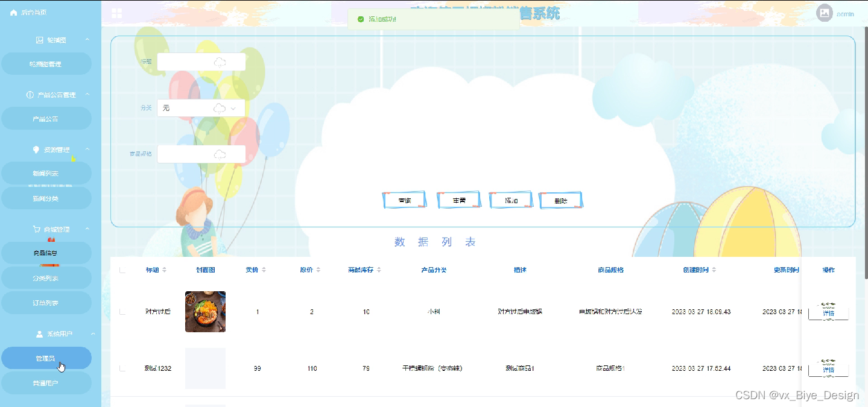Open 详情 for the 对方过后 row
The height and width of the screenshot is (407, 868).
tap(828, 312)
